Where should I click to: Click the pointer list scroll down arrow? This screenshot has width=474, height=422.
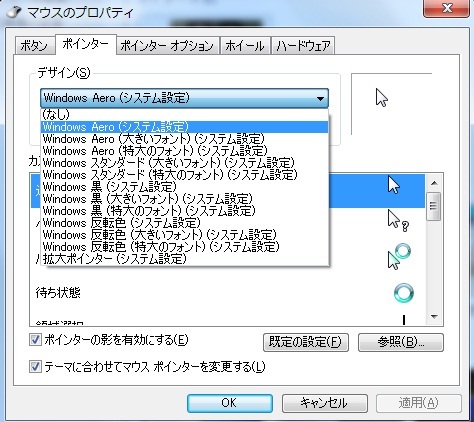pos(434,317)
